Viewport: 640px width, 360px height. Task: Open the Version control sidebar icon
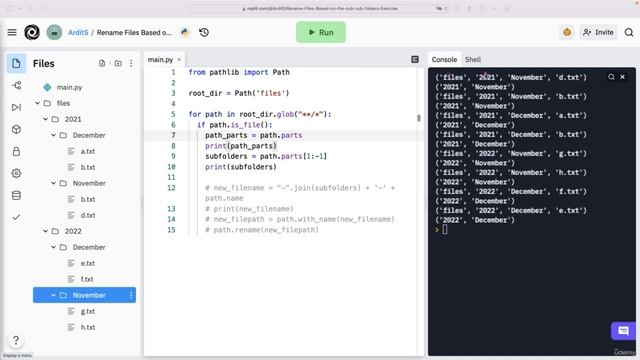pyautogui.click(x=16, y=85)
